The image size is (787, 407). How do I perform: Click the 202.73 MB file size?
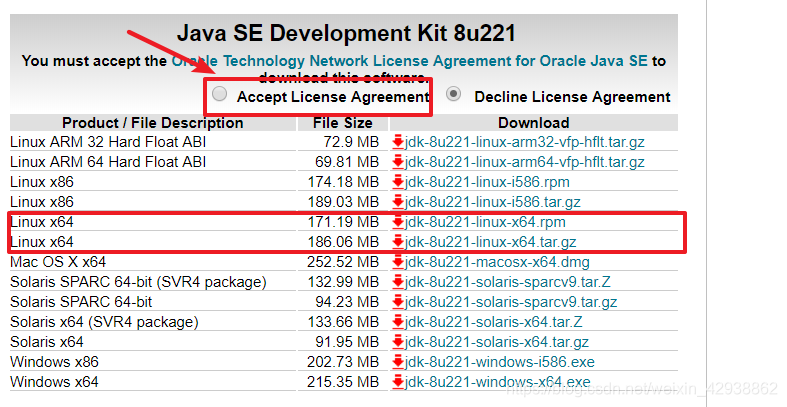343,362
